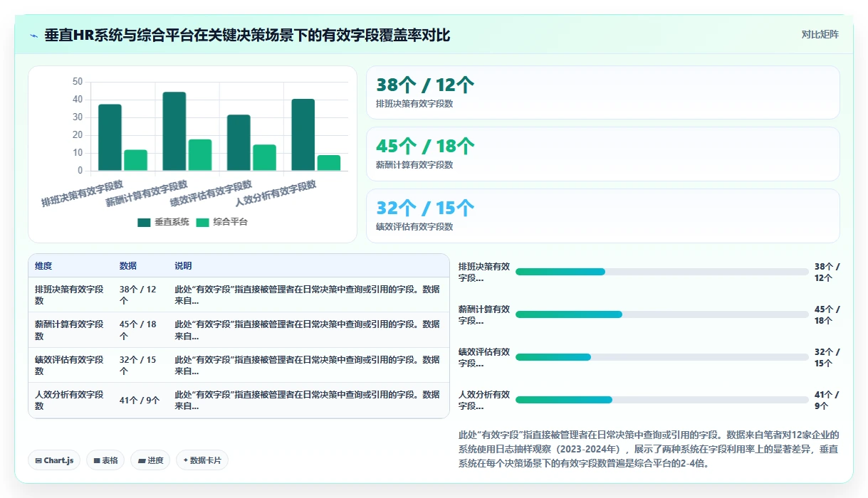Click the 排班决策有效字段 progress label

click(484, 272)
